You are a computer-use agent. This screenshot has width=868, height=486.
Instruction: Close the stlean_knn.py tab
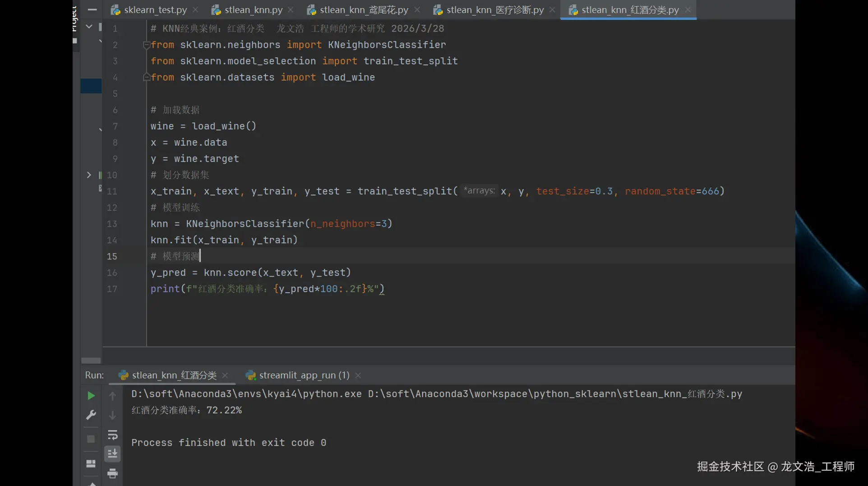click(x=291, y=9)
